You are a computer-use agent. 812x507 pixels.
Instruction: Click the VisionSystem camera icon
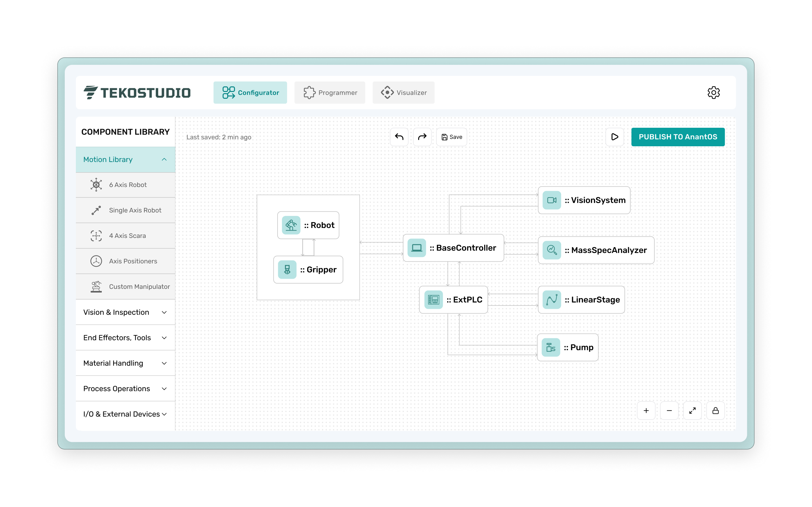tap(552, 200)
